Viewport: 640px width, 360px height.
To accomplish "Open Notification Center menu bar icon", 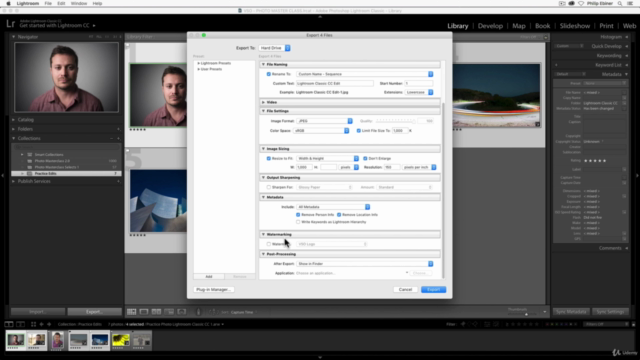I will [x=630, y=3].
